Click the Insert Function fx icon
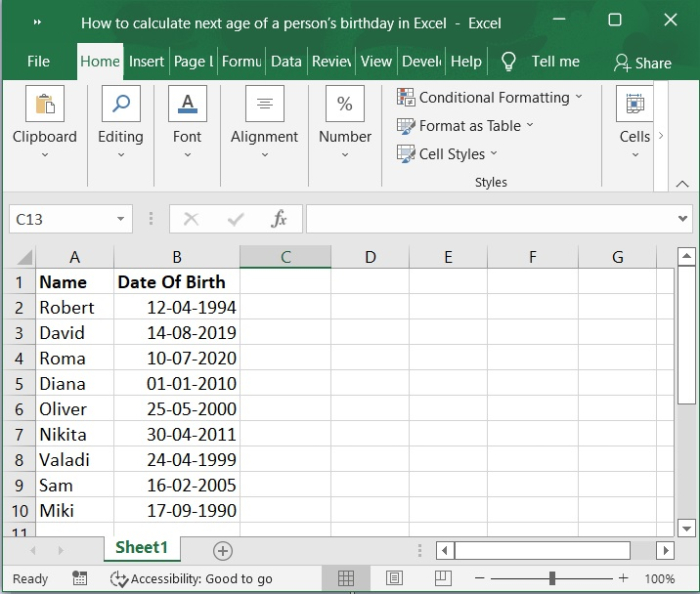This screenshot has width=700, height=594. click(279, 219)
